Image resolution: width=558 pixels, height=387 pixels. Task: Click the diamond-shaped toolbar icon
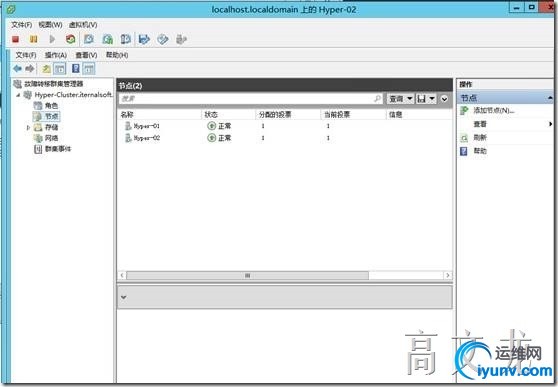click(163, 39)
